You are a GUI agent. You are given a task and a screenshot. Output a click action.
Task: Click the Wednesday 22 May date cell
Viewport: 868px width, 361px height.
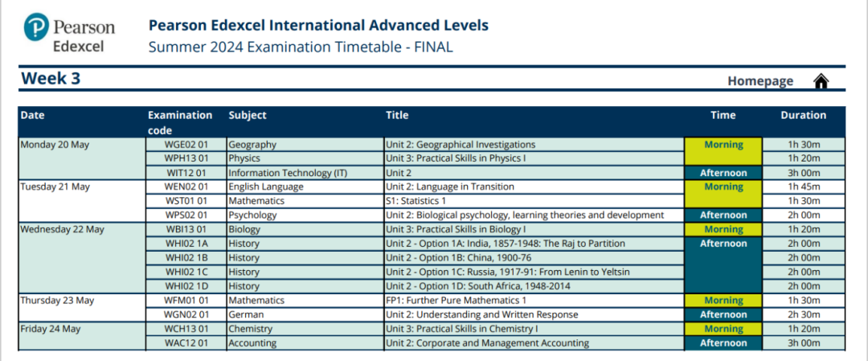tap(82, 258)
